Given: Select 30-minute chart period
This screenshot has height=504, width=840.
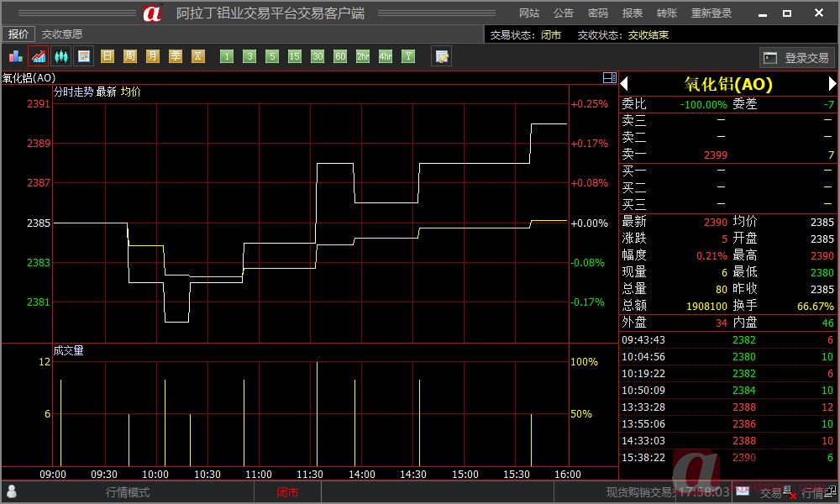Looking at the screenshot, I should 318,56.
